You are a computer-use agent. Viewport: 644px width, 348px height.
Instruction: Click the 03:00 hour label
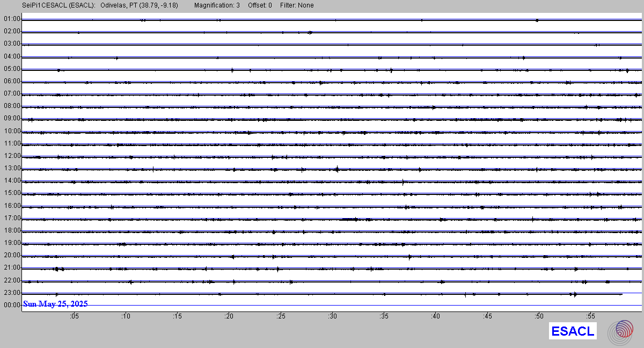(x=12, y=44)
